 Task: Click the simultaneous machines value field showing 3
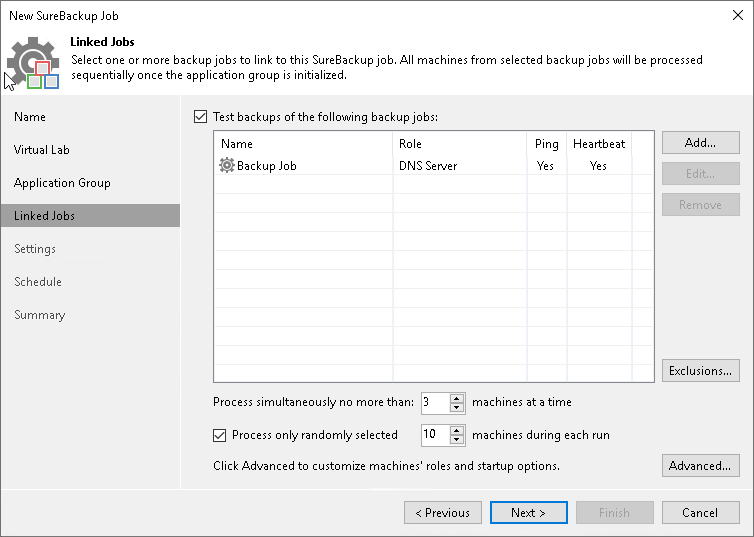point(436,403)
